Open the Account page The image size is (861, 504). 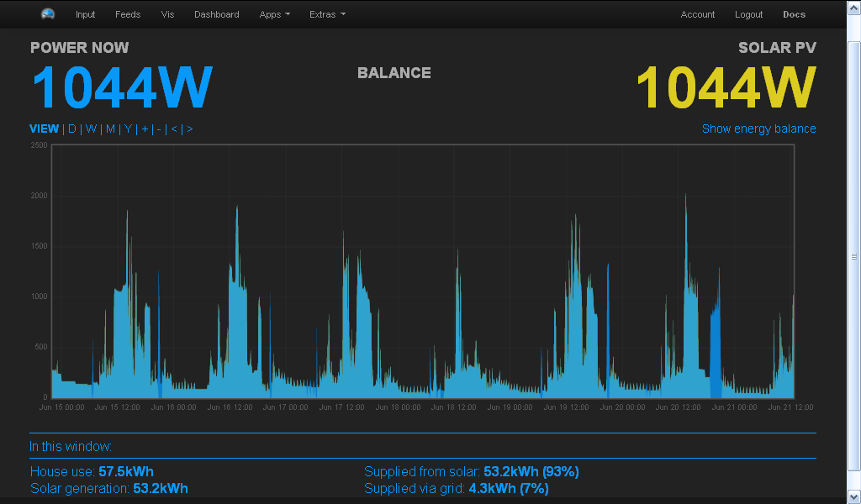[698, 14]
